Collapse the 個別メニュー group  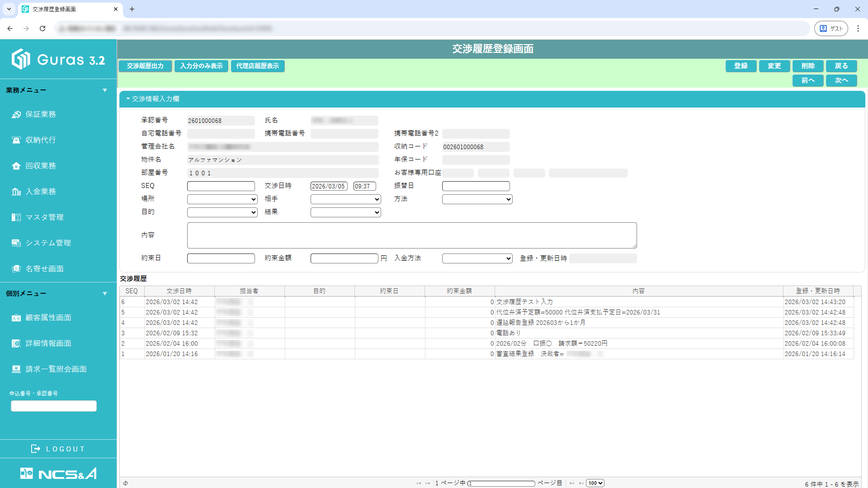point(105,293)
